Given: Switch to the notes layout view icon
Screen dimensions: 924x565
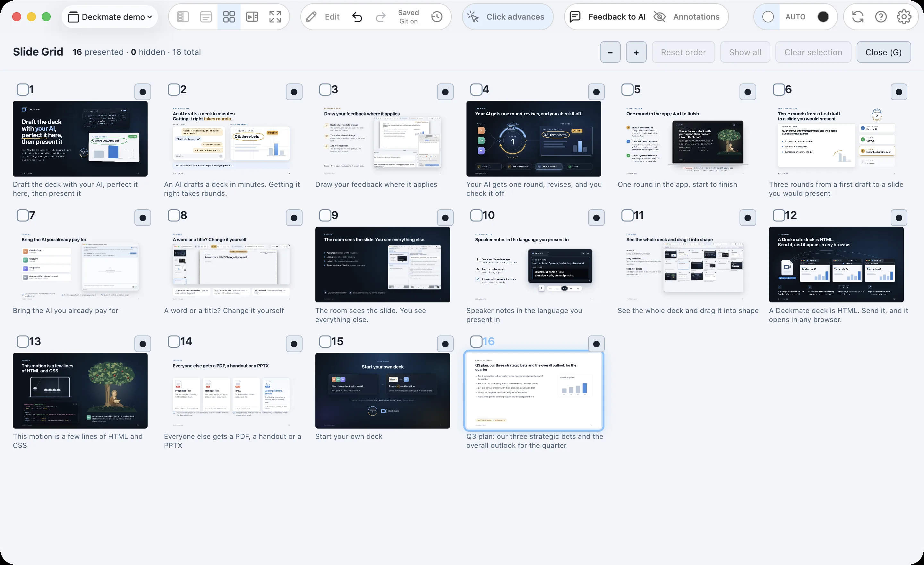Looking at the screenshot, I should [206, 17].
